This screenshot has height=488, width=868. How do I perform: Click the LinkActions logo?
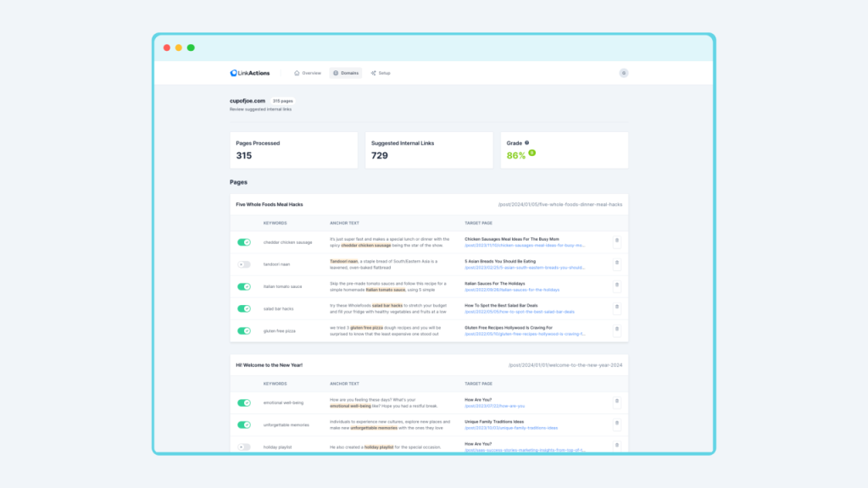(x=249, y=73)
